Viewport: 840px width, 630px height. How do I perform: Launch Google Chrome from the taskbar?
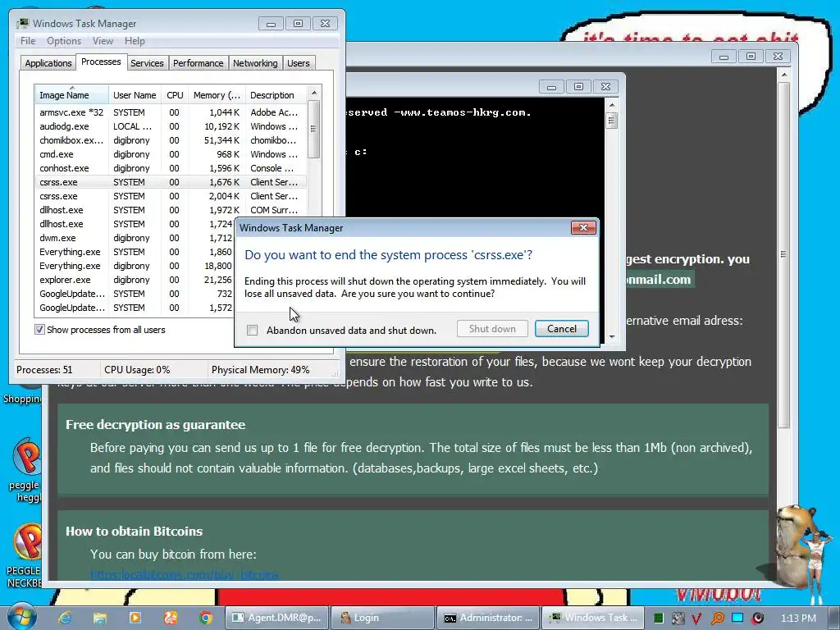pos(206,618)
